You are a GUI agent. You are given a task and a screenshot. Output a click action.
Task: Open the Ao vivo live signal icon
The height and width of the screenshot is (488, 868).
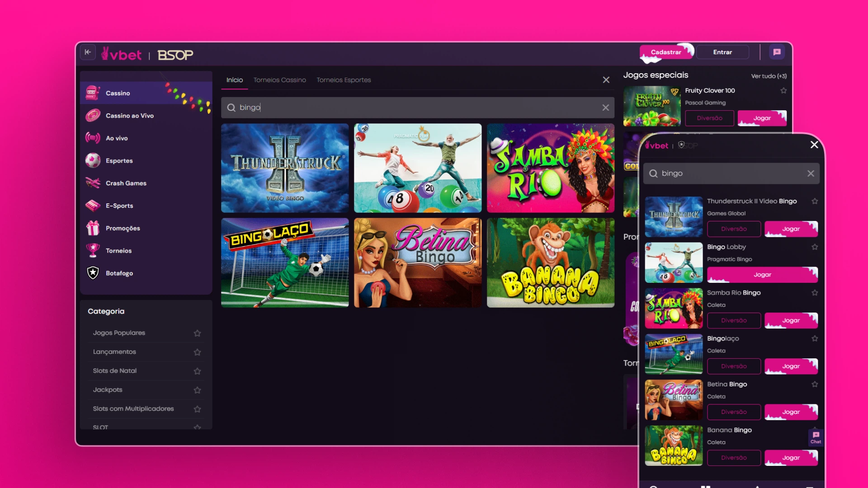(93, 138)
